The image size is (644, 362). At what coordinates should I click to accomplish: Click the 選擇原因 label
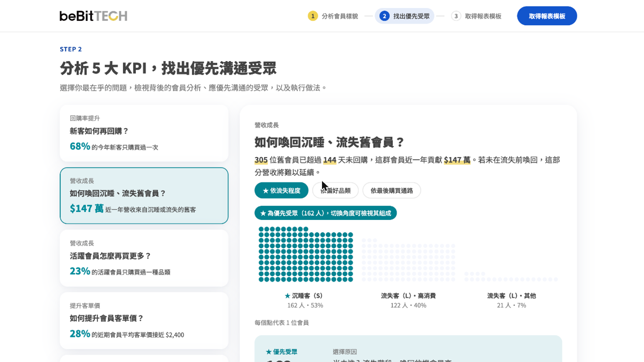pos(345,352)
